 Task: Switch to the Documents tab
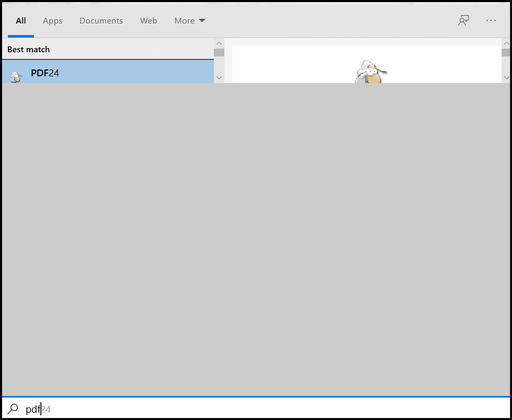(101, 20)
